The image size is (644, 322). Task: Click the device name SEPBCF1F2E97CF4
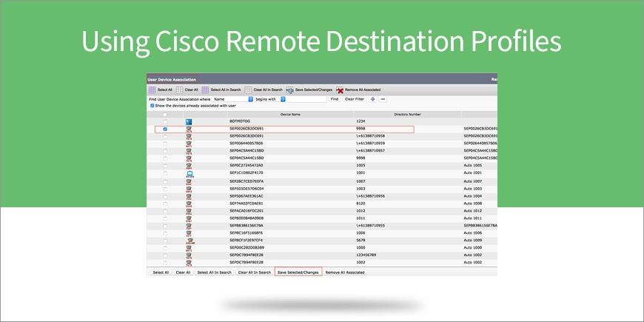coord(246,241)
